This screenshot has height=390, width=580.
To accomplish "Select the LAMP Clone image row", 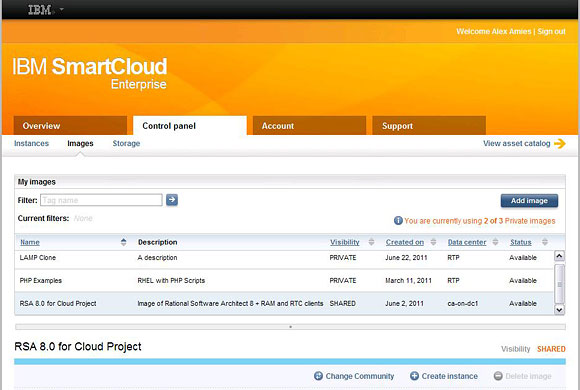I will tap(284, 258).
